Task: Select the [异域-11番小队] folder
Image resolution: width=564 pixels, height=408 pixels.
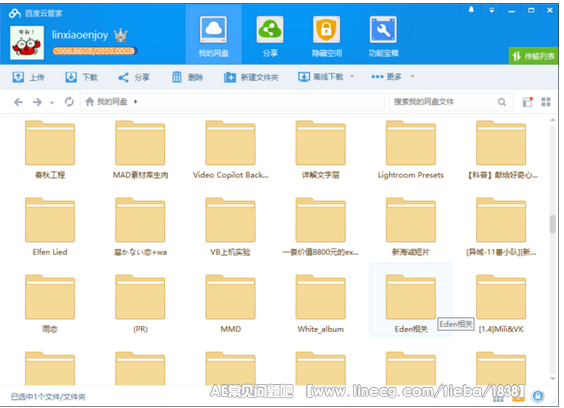Action: point(501,226)
